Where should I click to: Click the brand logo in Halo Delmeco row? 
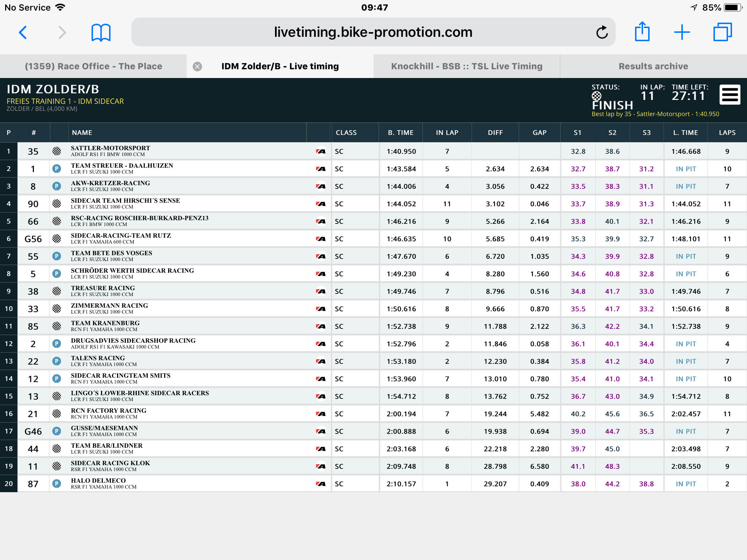(321, 484)
